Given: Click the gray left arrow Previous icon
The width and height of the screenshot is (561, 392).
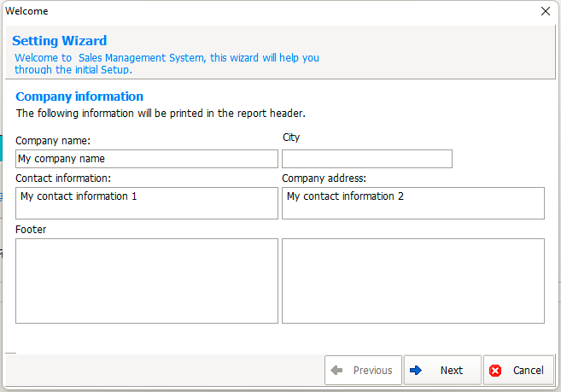Looking at the screenshot, I should pyautogui.click(x=336, y=370).
